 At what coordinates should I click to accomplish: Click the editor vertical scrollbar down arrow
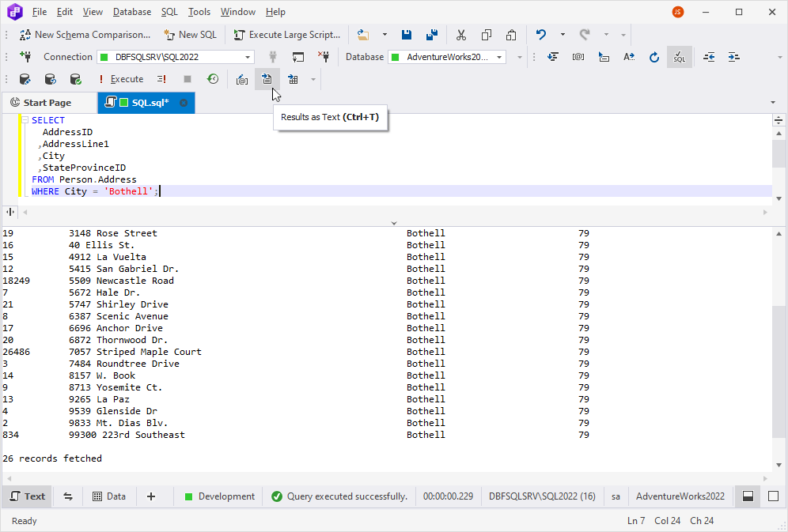(779, 198)
